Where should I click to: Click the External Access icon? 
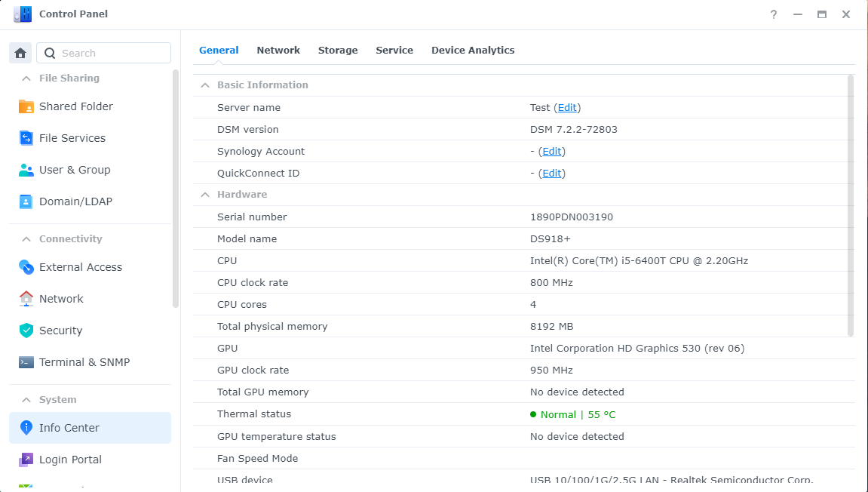[x=26, y=267]
